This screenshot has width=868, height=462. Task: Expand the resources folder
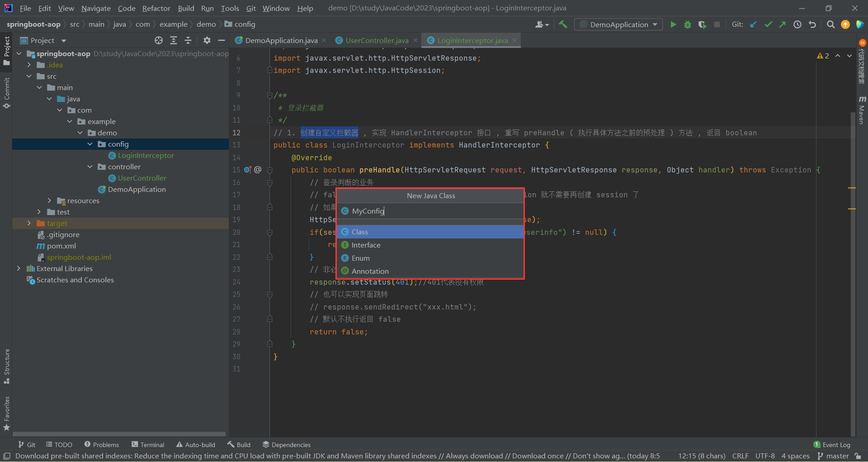click(x=49, y=200)
